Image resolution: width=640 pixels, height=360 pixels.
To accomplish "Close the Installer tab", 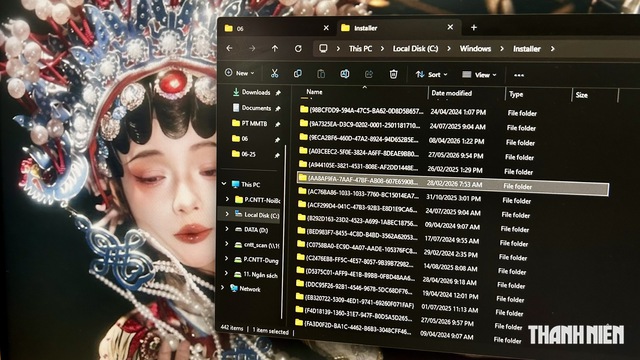I will tap(450, 27).
